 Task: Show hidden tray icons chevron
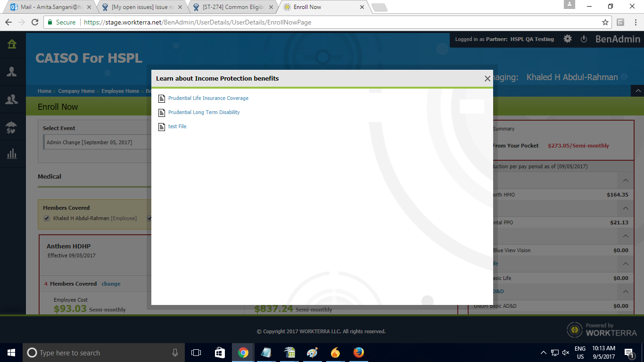click(x=543, y=353)
